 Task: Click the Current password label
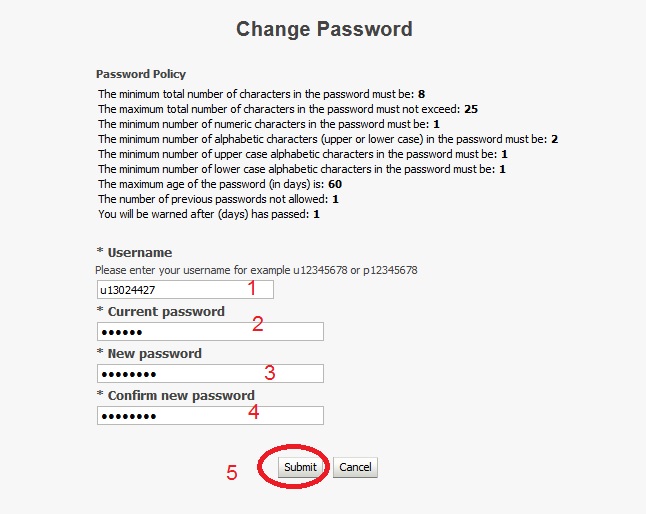click(x=165, y=311)
